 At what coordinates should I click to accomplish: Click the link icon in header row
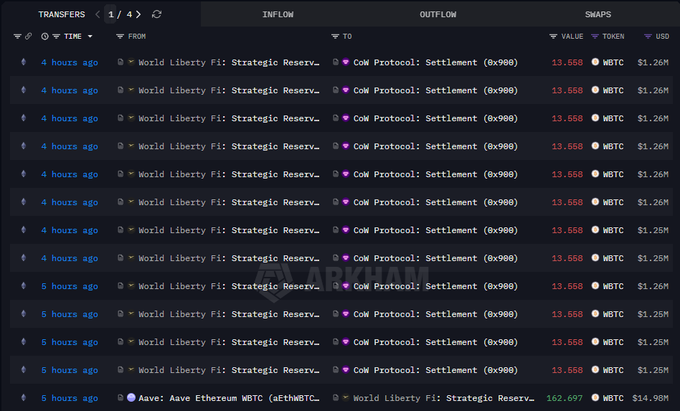pyautogui.click(x=29, y=36)
